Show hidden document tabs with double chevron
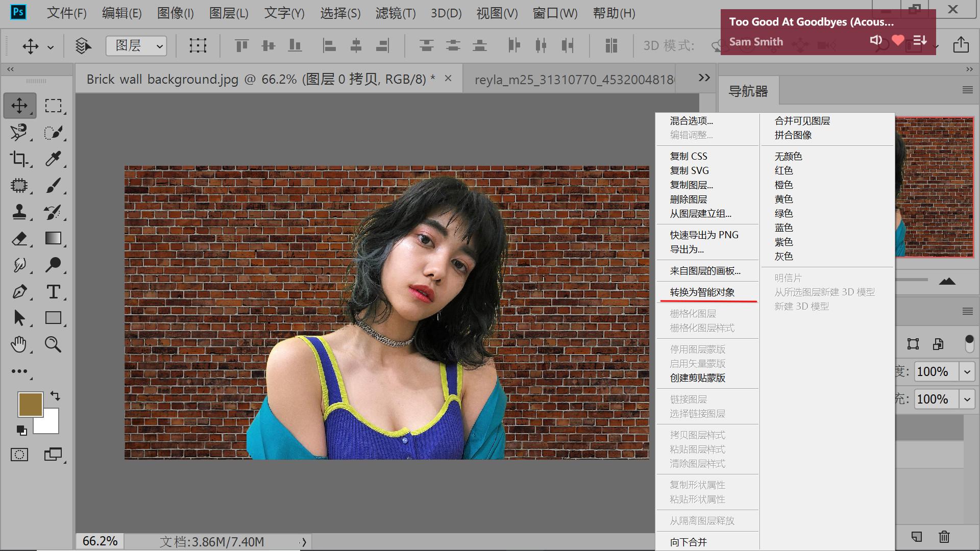 (704, 78)
